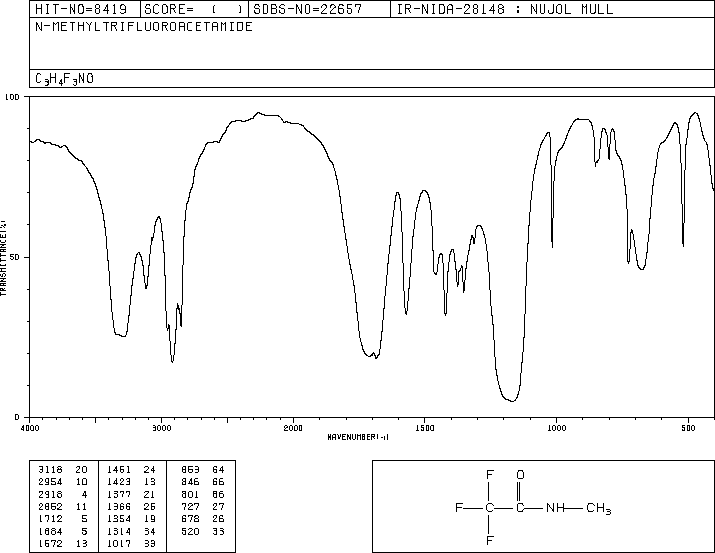Select the 863 peak row in table
The width and height of the screenshot is (715, 553).
(202, 470)
